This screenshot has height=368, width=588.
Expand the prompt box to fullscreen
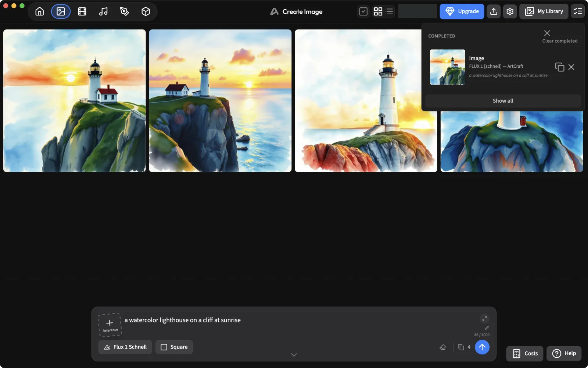pos(484,319)
